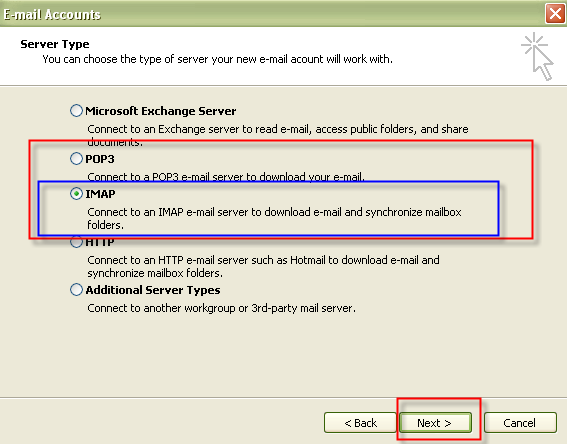Viewport: 567px width, 444px height.
Task: Click the header subtitle about server type
Action: point(217,59)
